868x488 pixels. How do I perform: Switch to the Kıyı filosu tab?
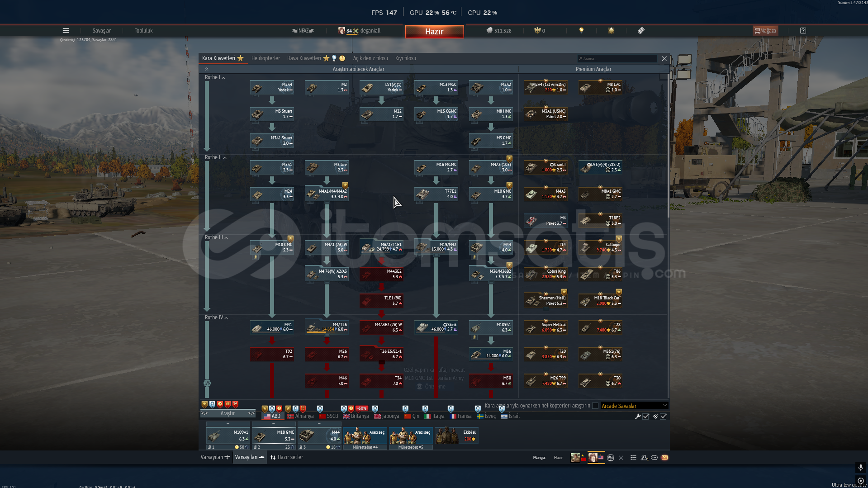[406, 58]
